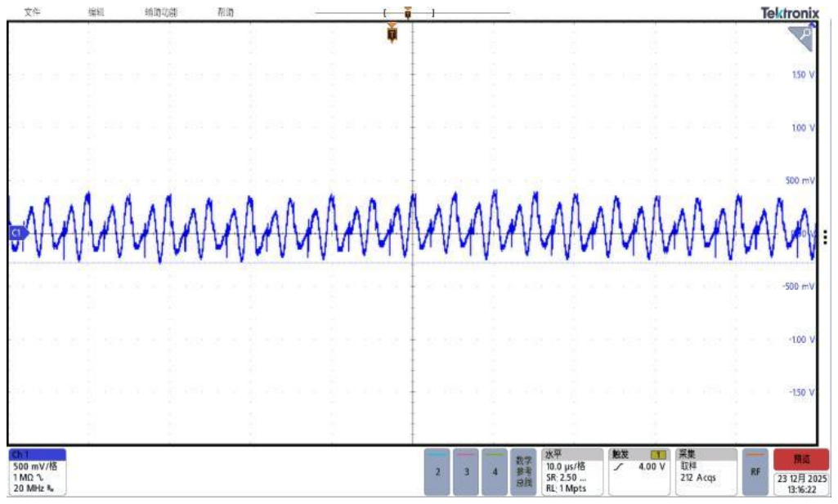
Task: Click the trigger marker on the record overview bar
Action: pyautogui.click(x=408, y=12)
